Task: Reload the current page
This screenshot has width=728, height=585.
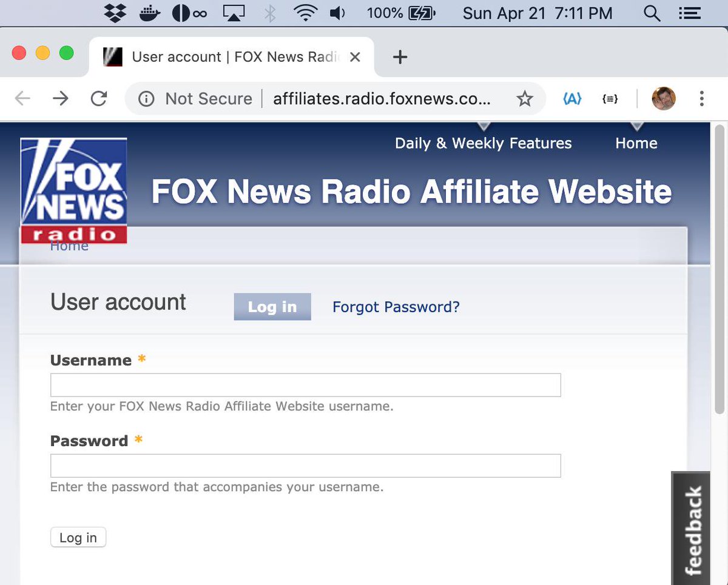Action: (x=99, y=99)
